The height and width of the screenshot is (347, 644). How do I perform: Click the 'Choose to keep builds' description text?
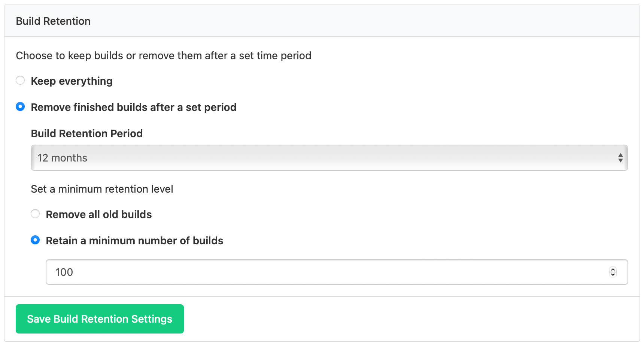click(163, 55)
